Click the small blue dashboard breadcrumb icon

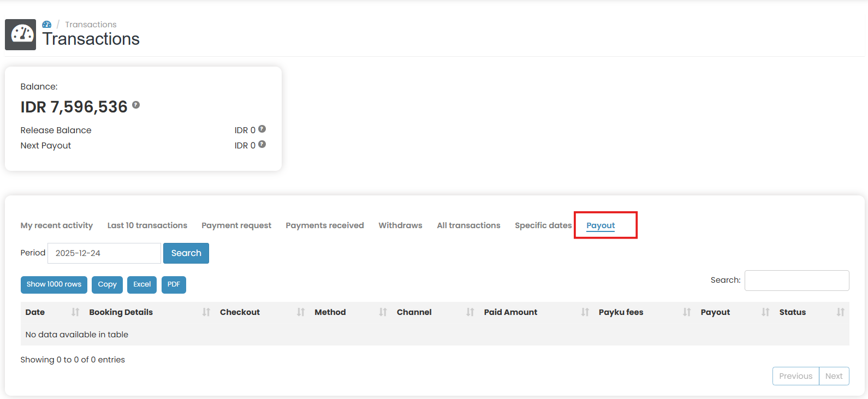(x=47, y=25)
